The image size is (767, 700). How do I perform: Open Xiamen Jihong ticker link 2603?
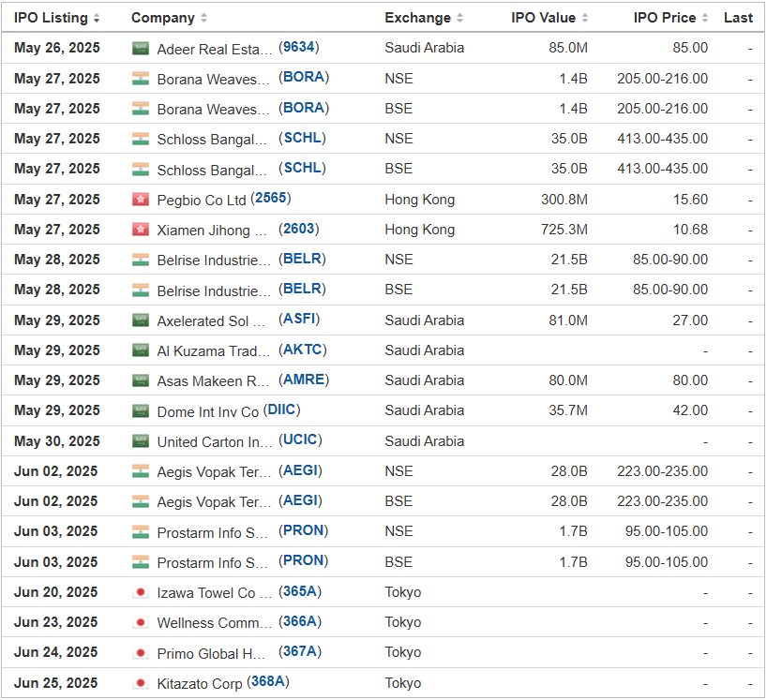pos(299,229)
